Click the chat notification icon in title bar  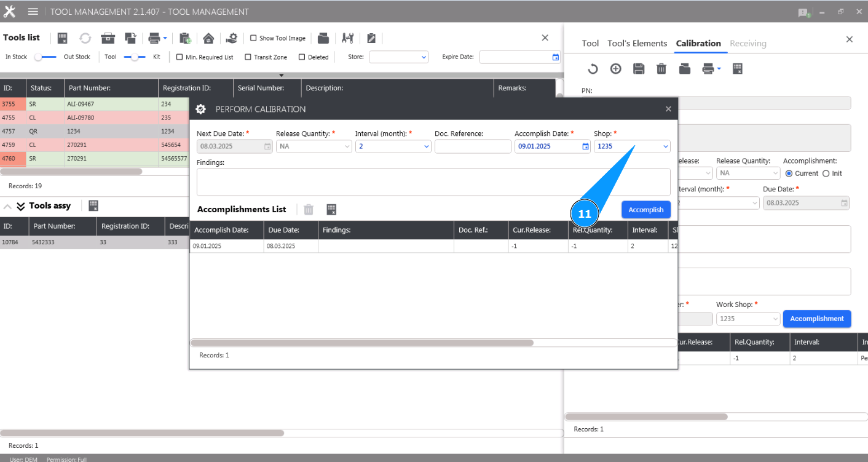(804, 12)
